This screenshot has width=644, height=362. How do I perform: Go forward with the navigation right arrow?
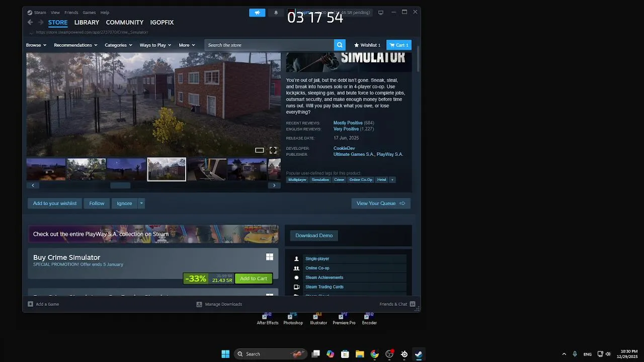coord(41,22)
